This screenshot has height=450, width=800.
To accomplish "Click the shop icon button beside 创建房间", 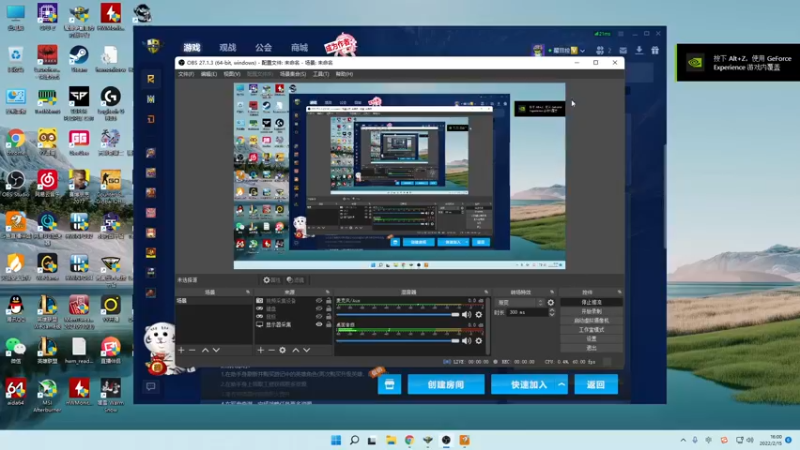I will (x=389, y=385).
